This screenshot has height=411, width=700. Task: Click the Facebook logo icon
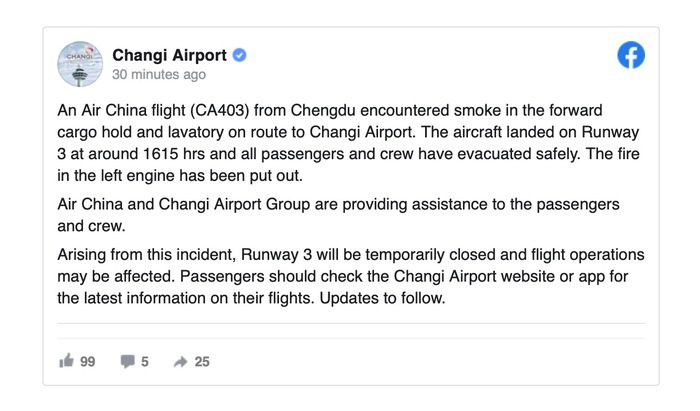631,57
